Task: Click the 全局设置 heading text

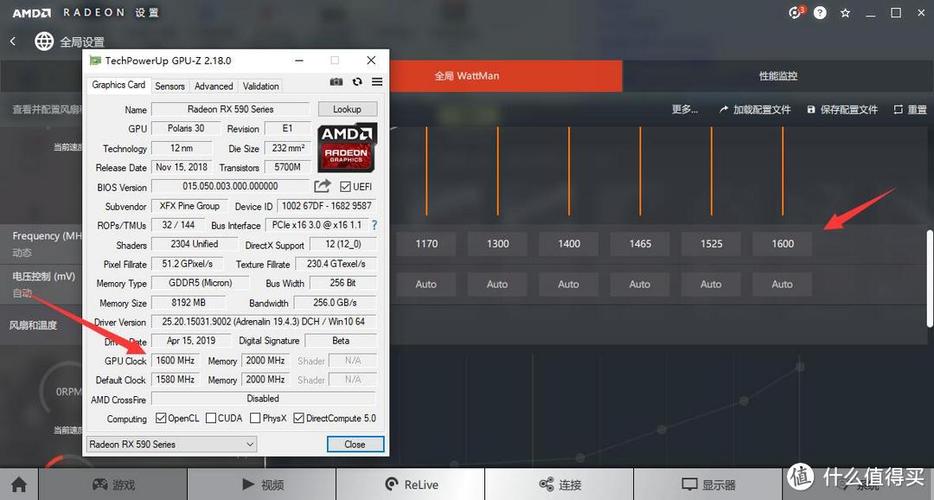Action: [82, 42]
